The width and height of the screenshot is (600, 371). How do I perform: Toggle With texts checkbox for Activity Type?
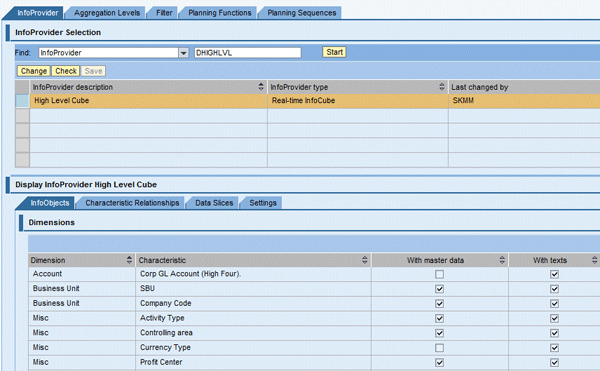point(554,318)
